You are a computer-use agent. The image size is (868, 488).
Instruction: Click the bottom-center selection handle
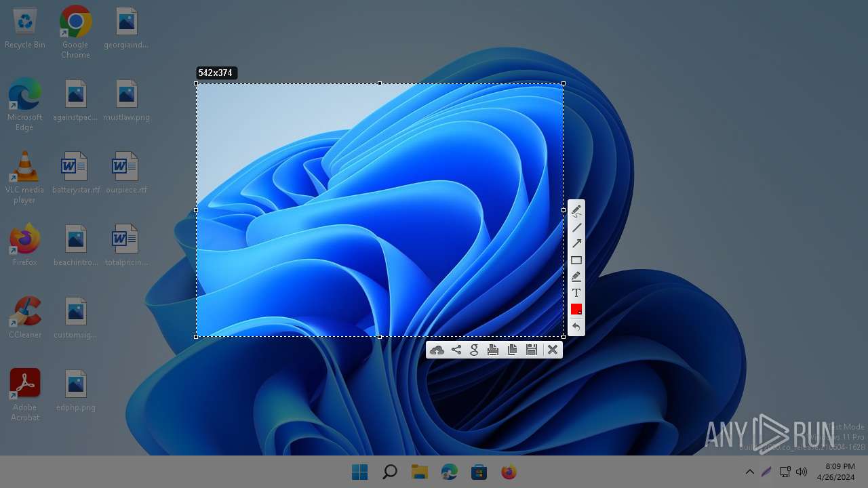(380, 337)
